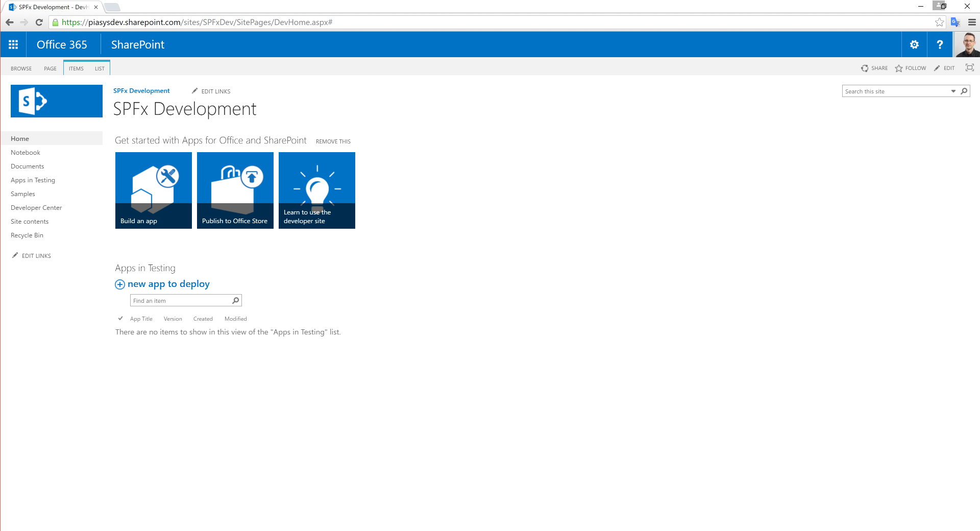Image resolution: width=980 pixels, height=531 pixels.
Task: Click the pencil icon beside top EDIT LINKS
Action: (194, 90)
